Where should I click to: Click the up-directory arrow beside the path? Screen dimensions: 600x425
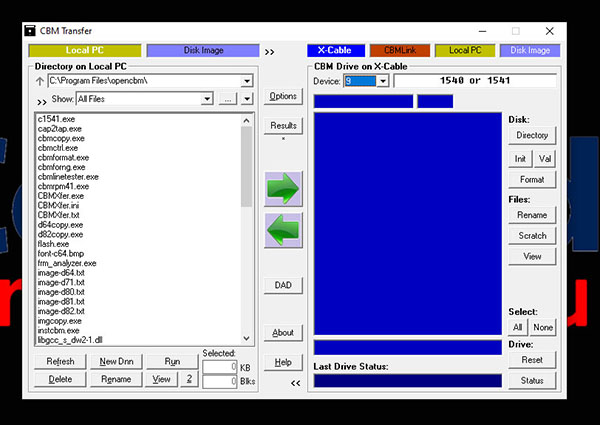pos(40,81)
